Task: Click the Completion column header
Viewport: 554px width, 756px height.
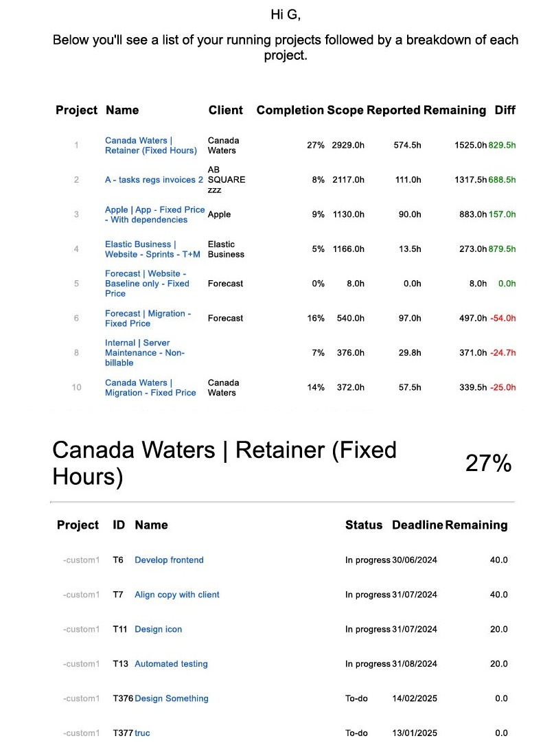Action: (290, 111)
